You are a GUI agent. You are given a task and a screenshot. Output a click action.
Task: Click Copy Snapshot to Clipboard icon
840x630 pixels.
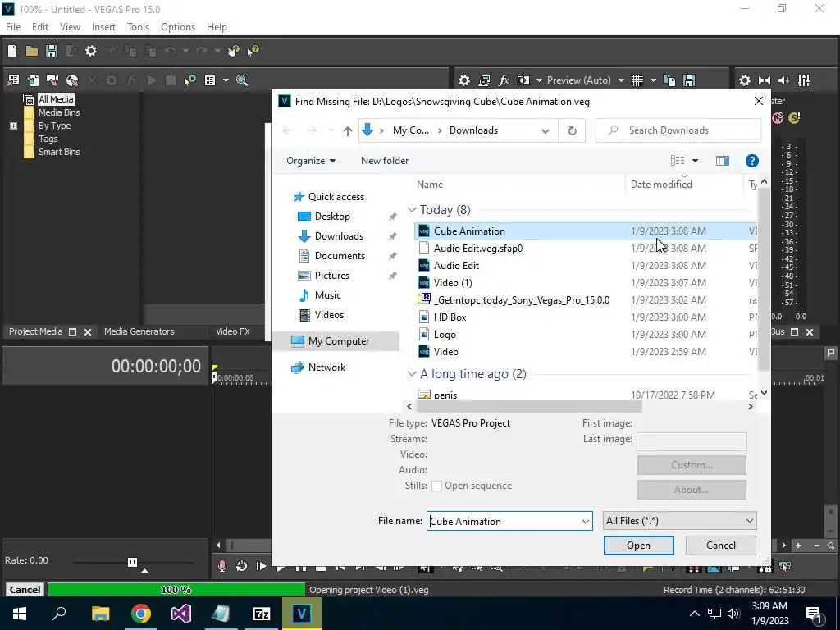(x=669, y=80)
